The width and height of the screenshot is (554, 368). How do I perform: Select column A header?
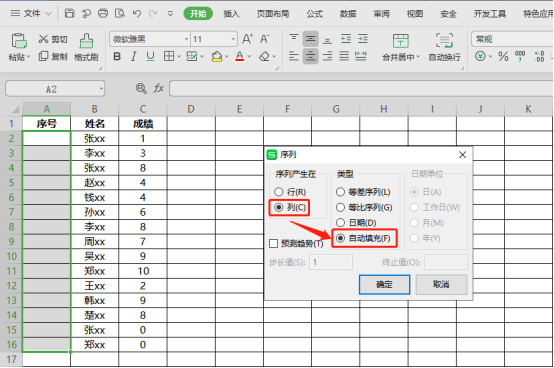(x=47, y=109)
